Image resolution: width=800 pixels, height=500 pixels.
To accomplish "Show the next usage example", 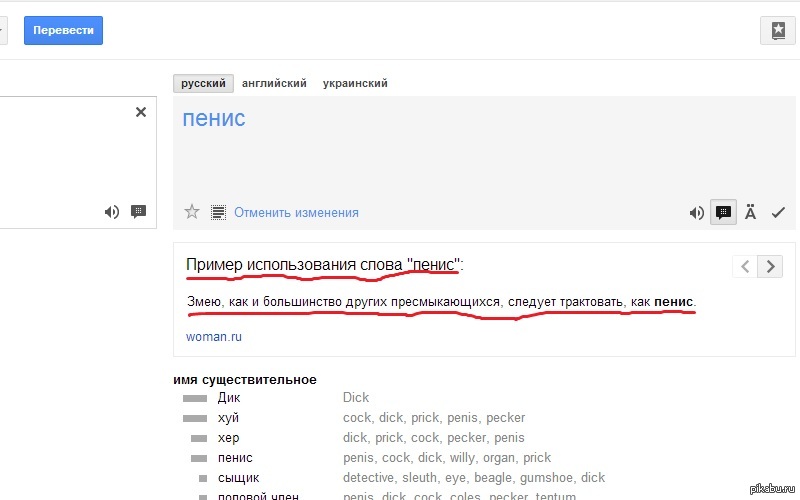I will point(770,266).
